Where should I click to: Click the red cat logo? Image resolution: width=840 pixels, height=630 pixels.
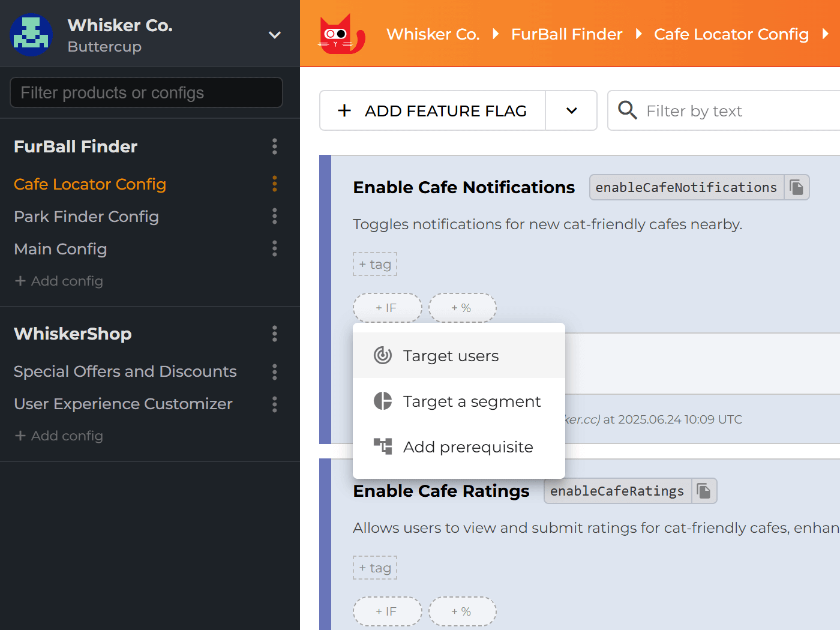(341, 35)
